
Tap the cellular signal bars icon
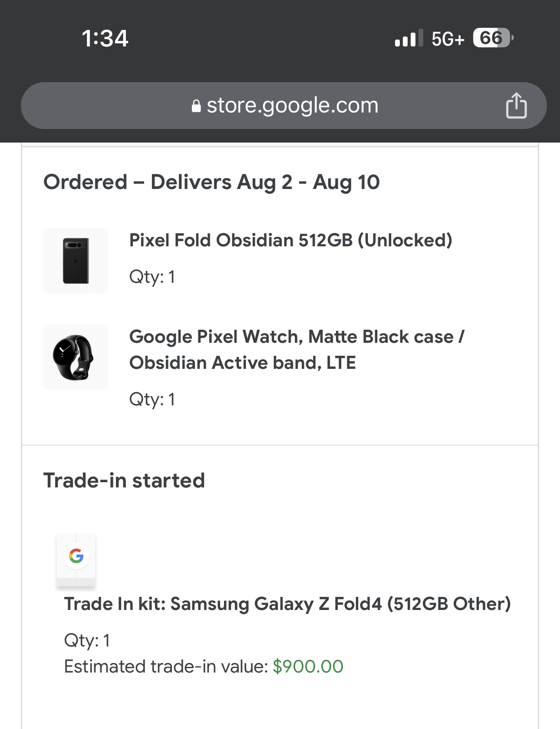[409, 38]
